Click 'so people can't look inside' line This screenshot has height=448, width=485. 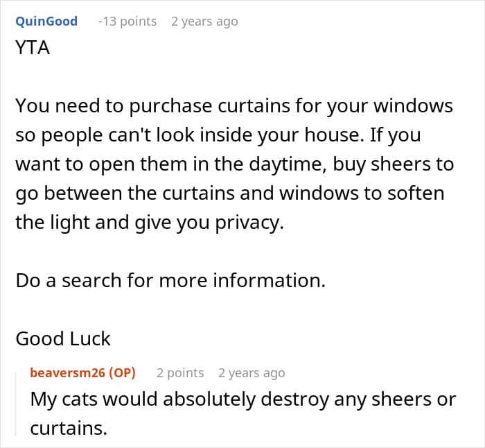tap(218, 135)
